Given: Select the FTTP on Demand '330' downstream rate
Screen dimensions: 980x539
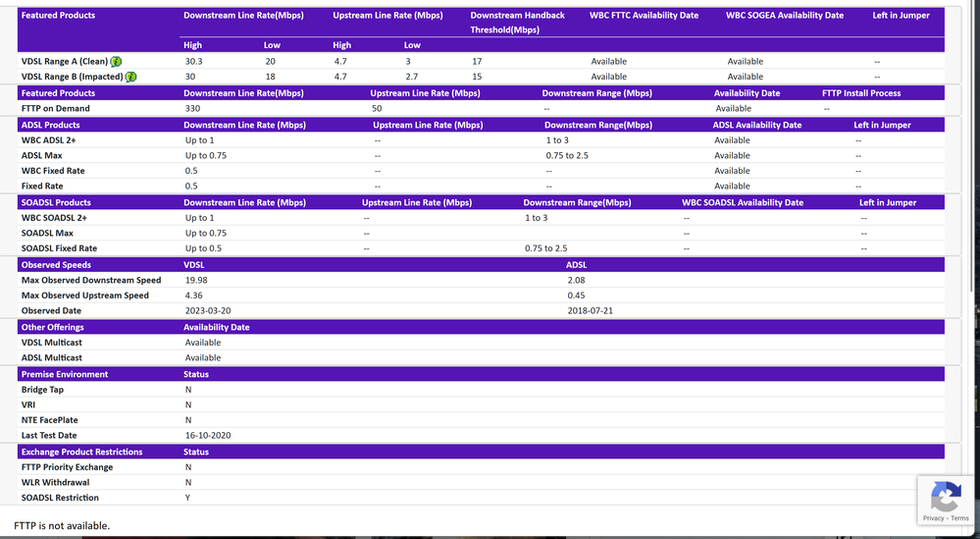Looking at the screenshot, I should tap(192, 108).
